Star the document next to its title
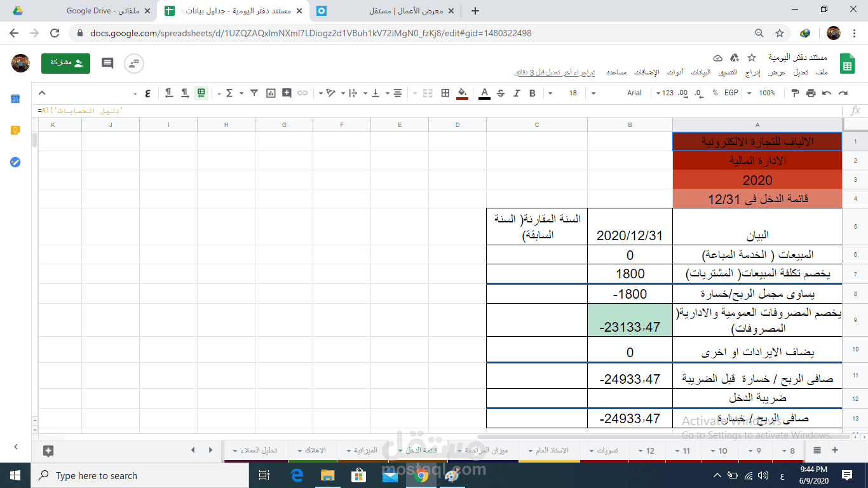The height and width of the screenshot is (488, 868). [x=752, y=58]
